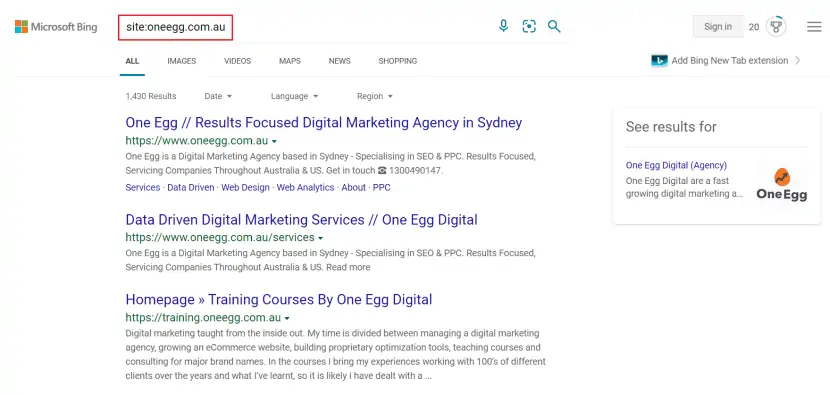Expand arrow beside training.oneegg.com.au URL
The width and height of the screenshot is (830, 395).
click(x=287, y=319)
